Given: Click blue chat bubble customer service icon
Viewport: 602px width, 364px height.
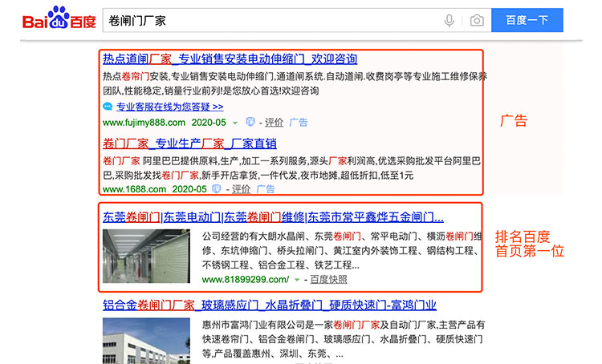Looking at the screenshot, I should tap(108, 107).
